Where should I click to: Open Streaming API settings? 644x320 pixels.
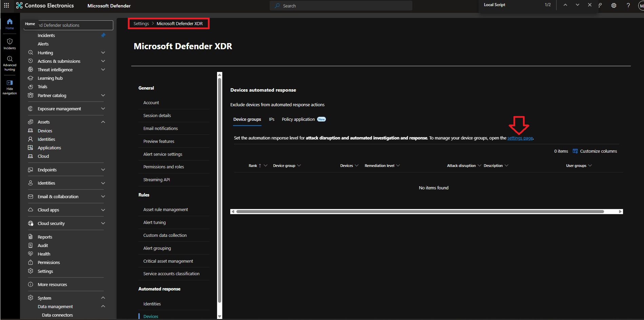pos(157,180)
